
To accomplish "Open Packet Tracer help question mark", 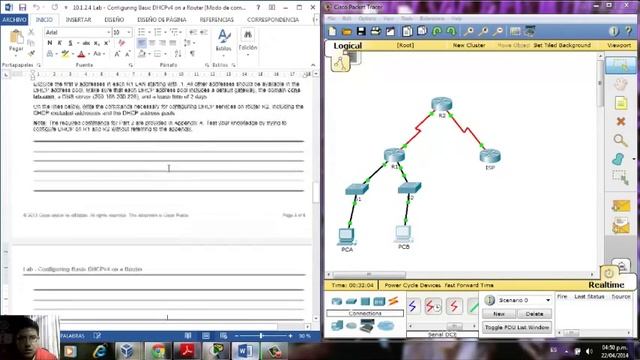I will [628, 31].
